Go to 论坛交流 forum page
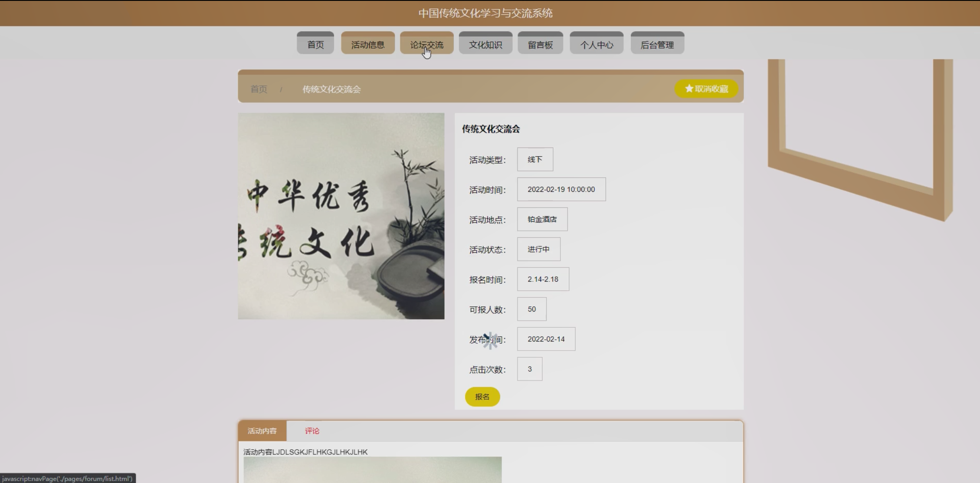 click(x=426, y=44)
